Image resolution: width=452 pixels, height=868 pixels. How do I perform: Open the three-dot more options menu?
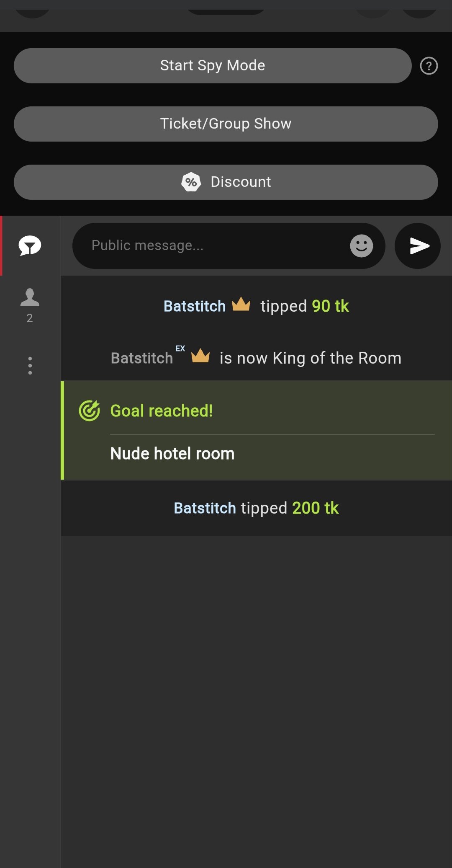click(30, 366)
